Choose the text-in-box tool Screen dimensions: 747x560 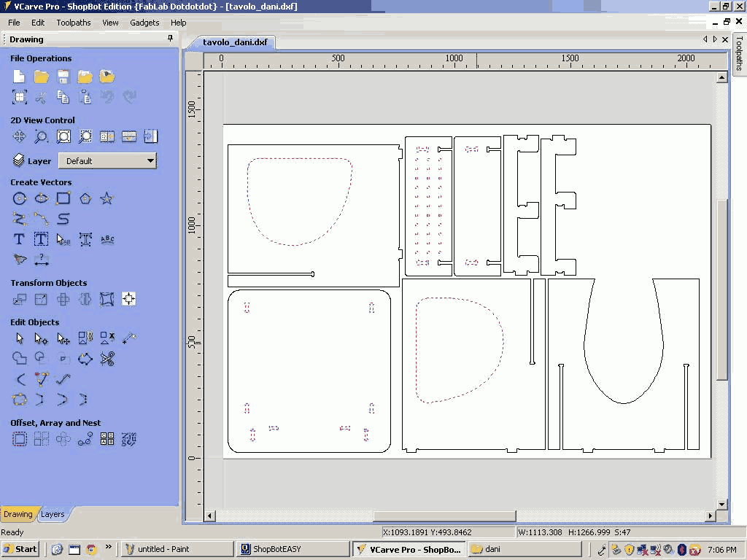coord(42,239)
